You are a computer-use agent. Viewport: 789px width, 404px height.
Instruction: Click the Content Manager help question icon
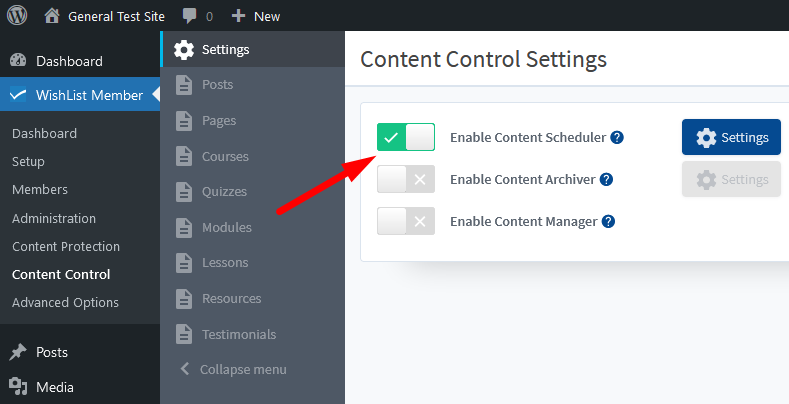click(608, 221)
